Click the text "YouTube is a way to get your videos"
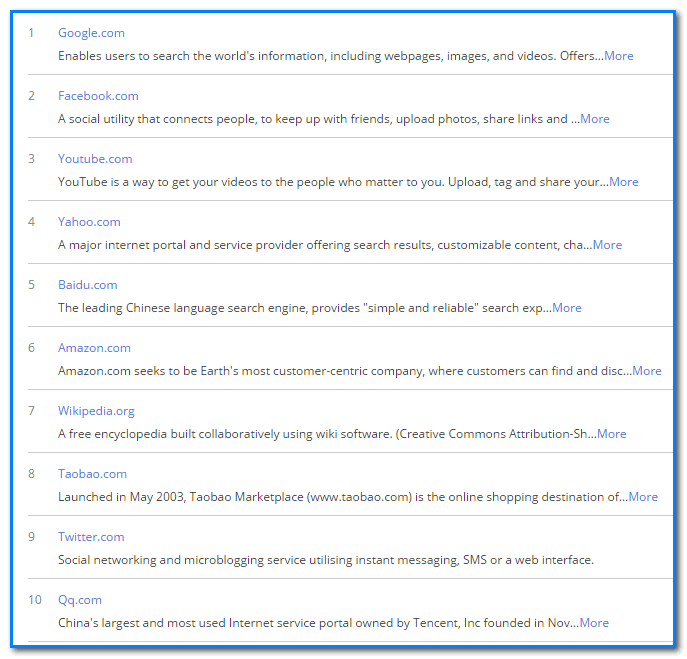 click(158, 182)
